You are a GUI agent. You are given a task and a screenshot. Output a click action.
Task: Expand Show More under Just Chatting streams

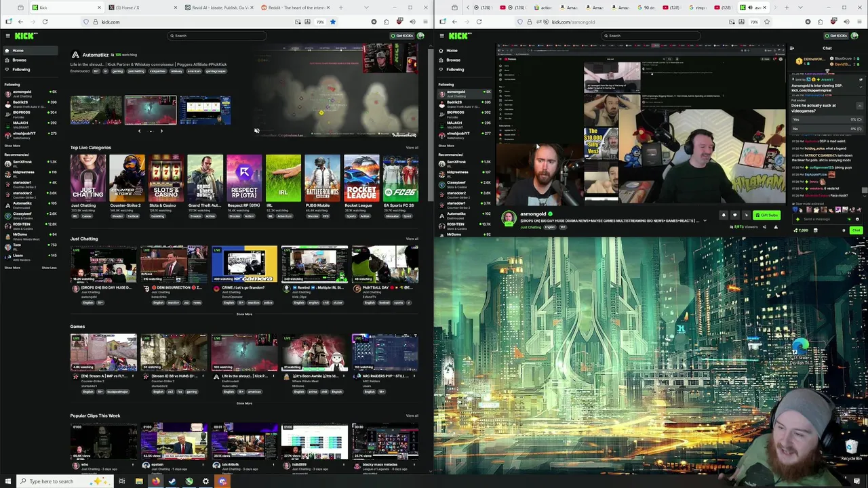(x=244, y=314)
